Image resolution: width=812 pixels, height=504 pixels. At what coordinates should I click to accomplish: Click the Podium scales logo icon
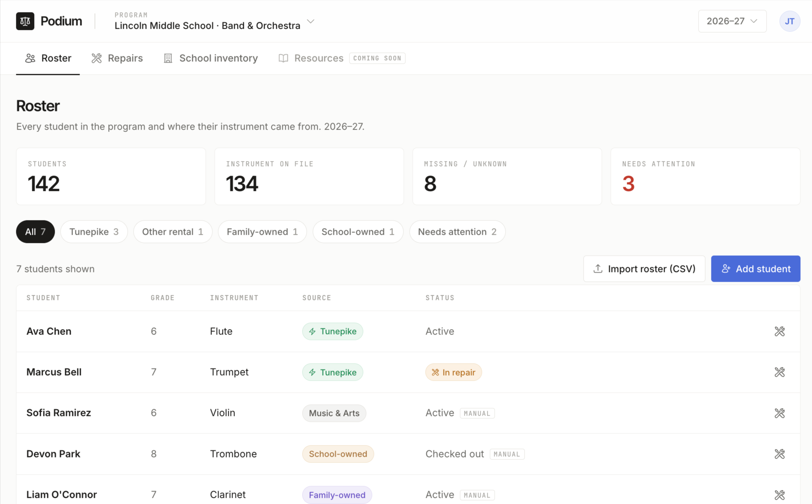[25, 21]
